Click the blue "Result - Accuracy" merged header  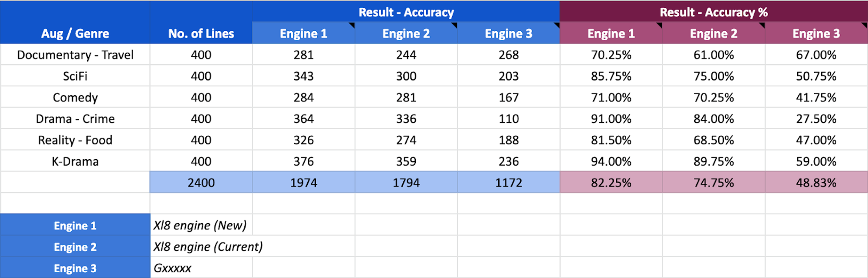coord(406,12)
